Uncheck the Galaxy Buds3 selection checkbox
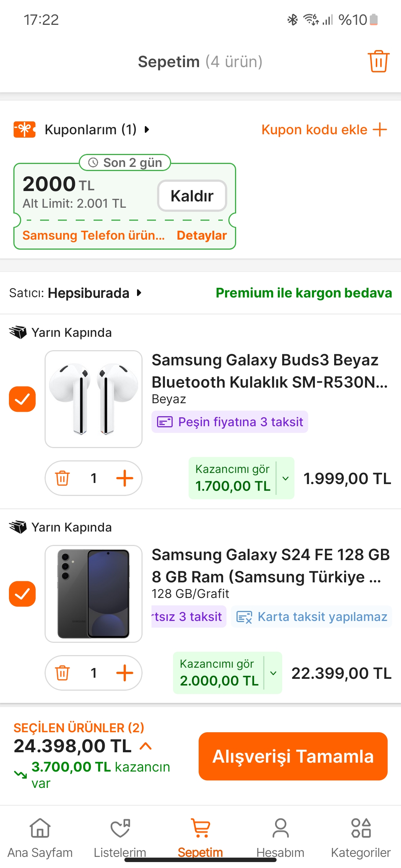 tap(22, 399)
